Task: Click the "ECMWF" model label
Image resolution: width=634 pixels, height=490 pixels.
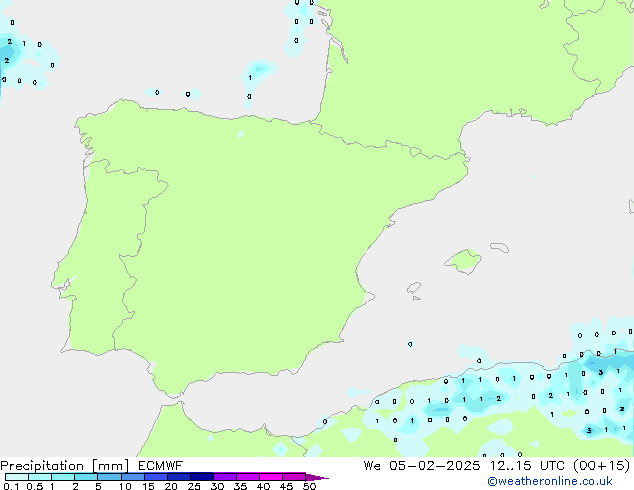Action: point(161,466)
